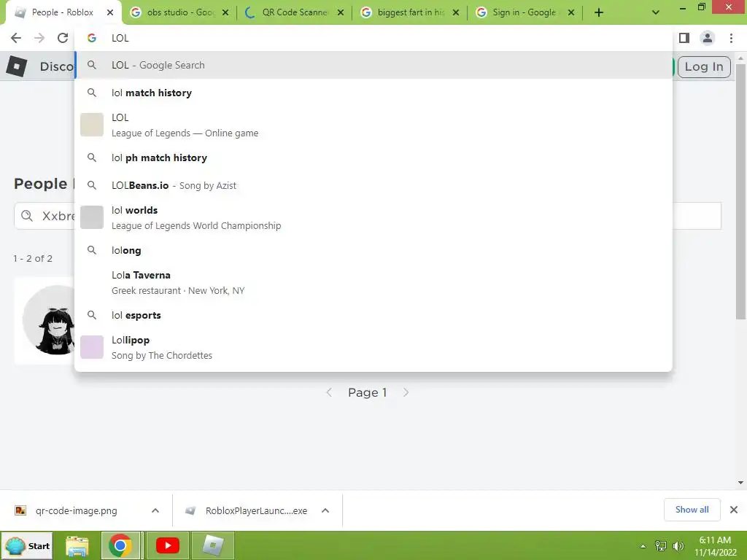Open the RobloxPlayerLauncher exe download
Image resolution: width=747 pixels, height=560 pixels.
coord(256,511)
